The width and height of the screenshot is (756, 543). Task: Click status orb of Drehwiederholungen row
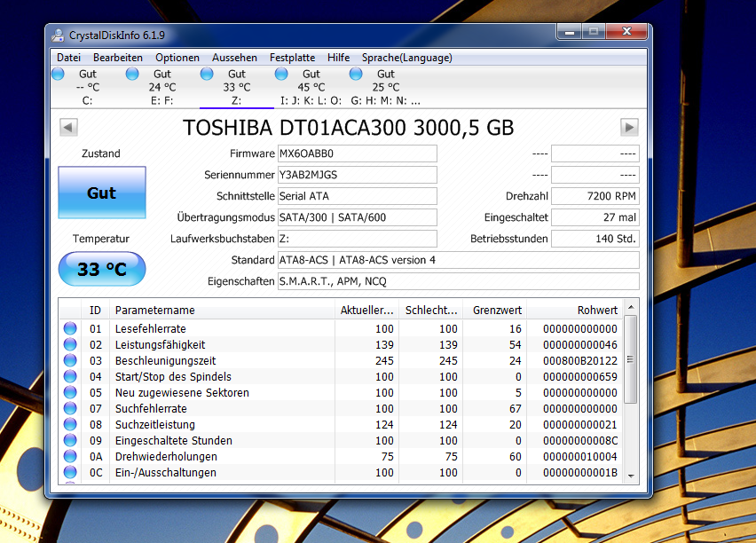70,456
